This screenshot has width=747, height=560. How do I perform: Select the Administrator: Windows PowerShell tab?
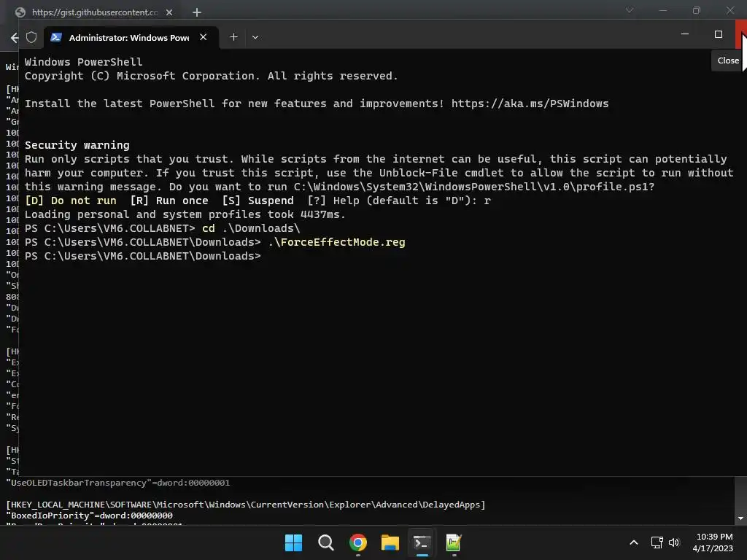[x=131, y=37]
